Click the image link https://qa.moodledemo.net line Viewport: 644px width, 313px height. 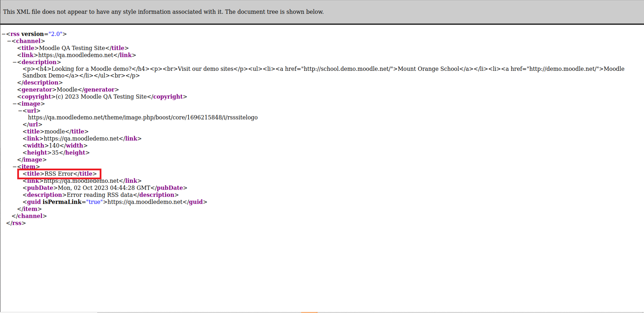click(82, 139)
